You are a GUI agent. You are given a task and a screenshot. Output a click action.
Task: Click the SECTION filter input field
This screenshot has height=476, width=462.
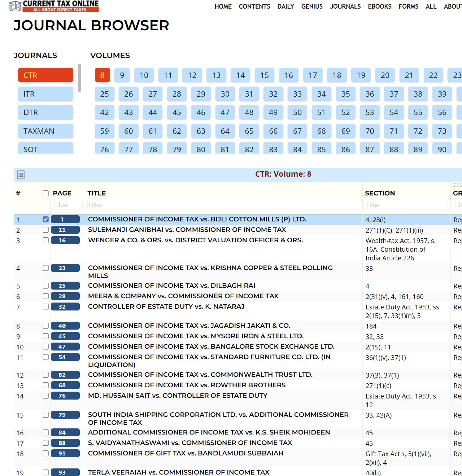[x=406, y=205]
